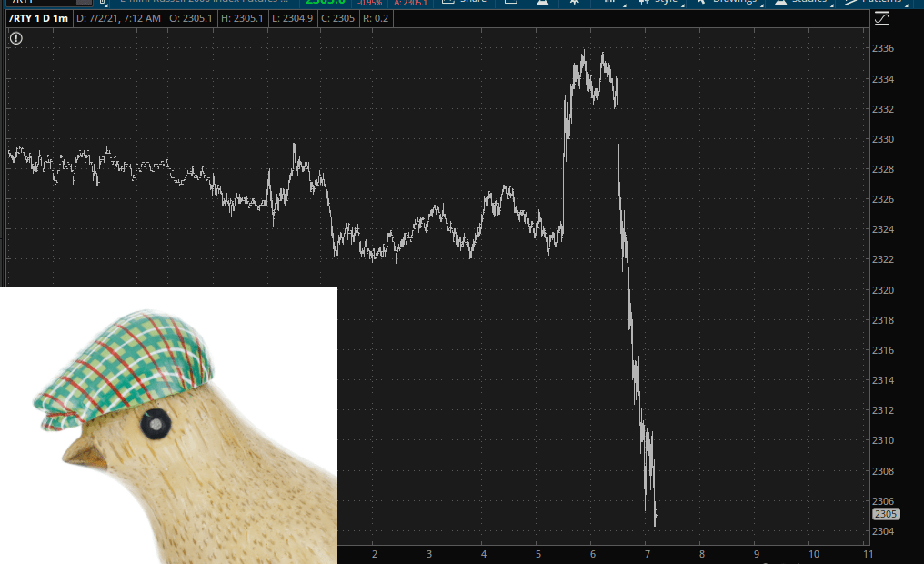
Task: Click the 2336 price axis label
Action: 883,49
